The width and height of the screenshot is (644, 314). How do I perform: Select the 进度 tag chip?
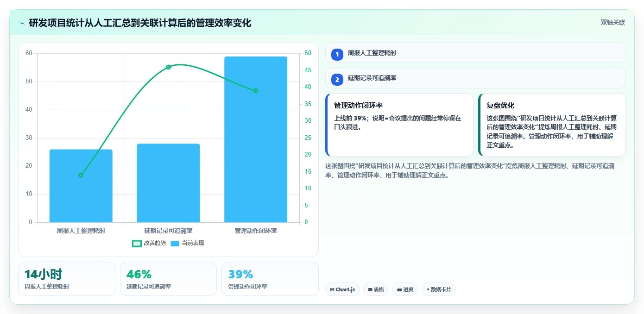pyautogui.click(x=405, y=289)
